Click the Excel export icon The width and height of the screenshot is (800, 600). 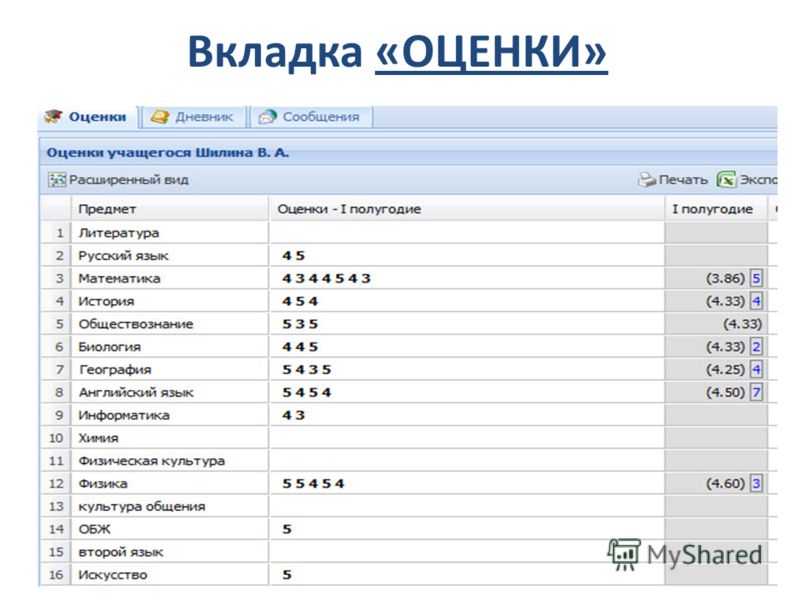pyautogui.click(x=726, y=180)
